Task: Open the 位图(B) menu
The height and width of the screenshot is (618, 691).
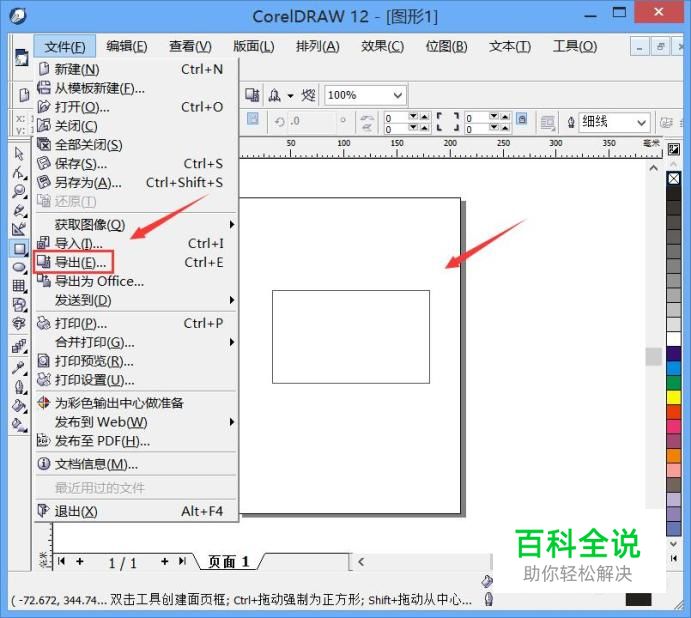Action: pos(446,46)
